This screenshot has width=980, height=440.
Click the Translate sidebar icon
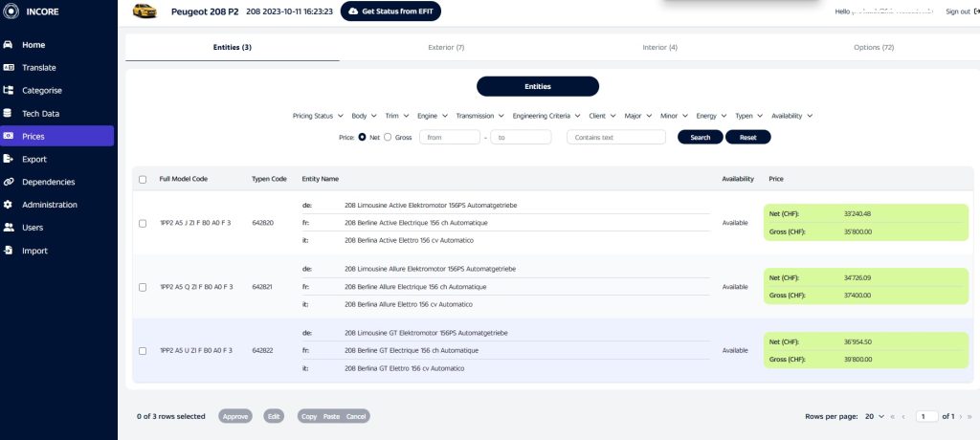tap(8, 68)
